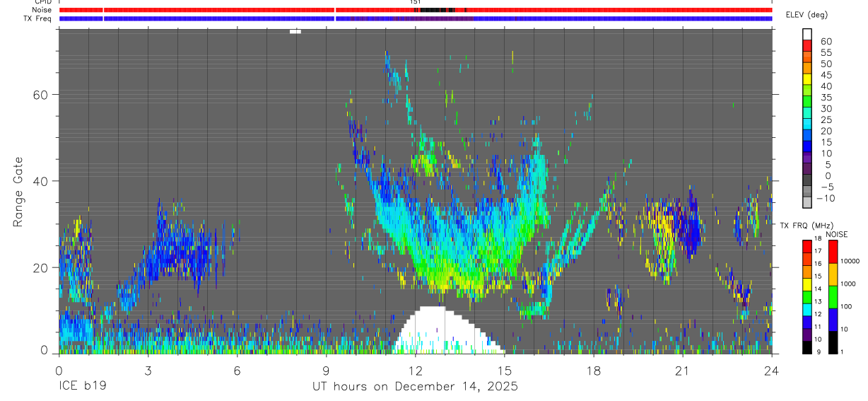Click the 'Noise' row label at top left
Image resolution: width=868 pixels, height=401 pixels.
[42, 10]
